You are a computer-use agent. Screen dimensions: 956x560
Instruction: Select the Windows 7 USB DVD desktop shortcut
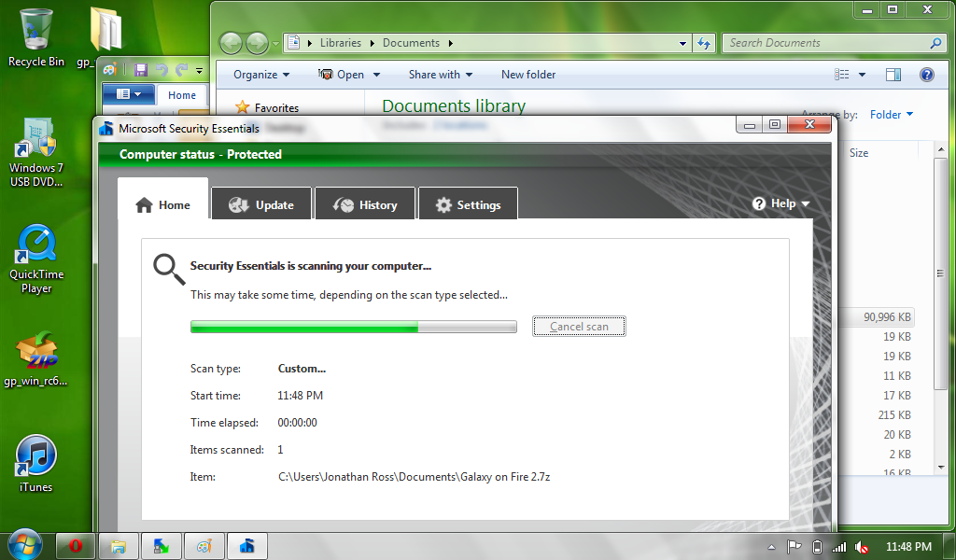36,152
